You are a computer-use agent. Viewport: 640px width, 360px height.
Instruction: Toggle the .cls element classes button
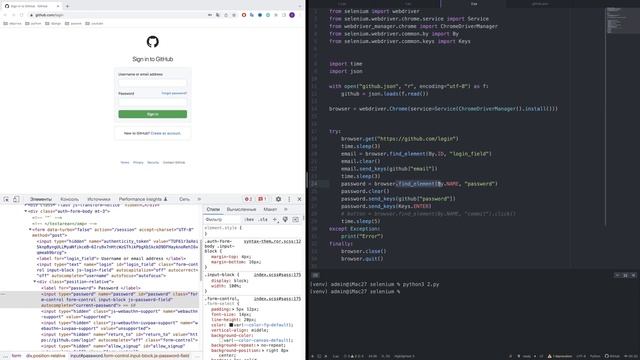click(x=263, y=220)
